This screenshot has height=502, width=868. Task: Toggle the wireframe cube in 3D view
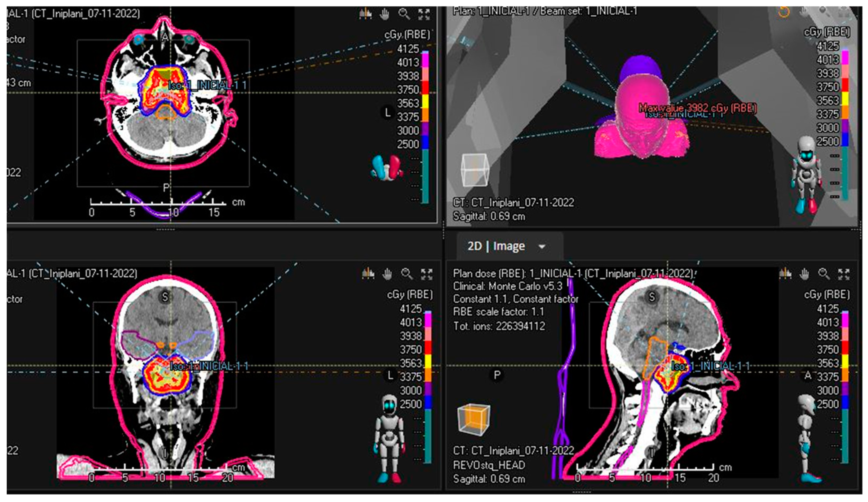coord(475,170)
